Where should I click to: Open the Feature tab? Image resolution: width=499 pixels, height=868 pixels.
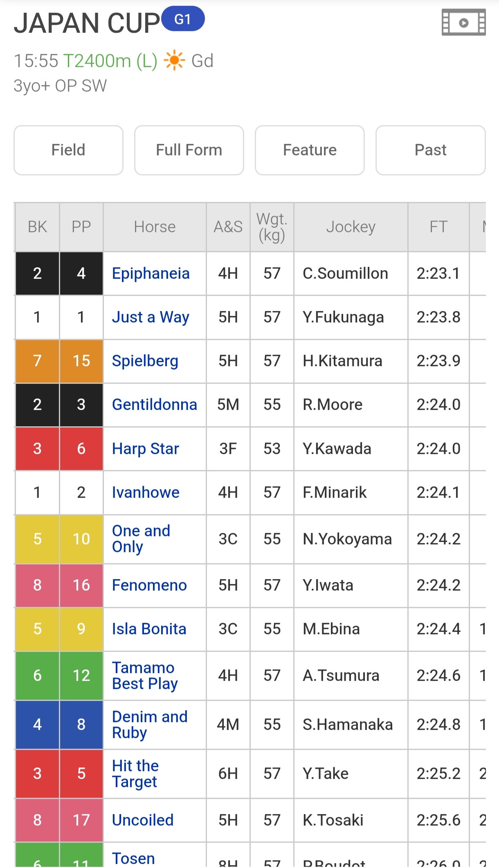click(x=310, y=150)
